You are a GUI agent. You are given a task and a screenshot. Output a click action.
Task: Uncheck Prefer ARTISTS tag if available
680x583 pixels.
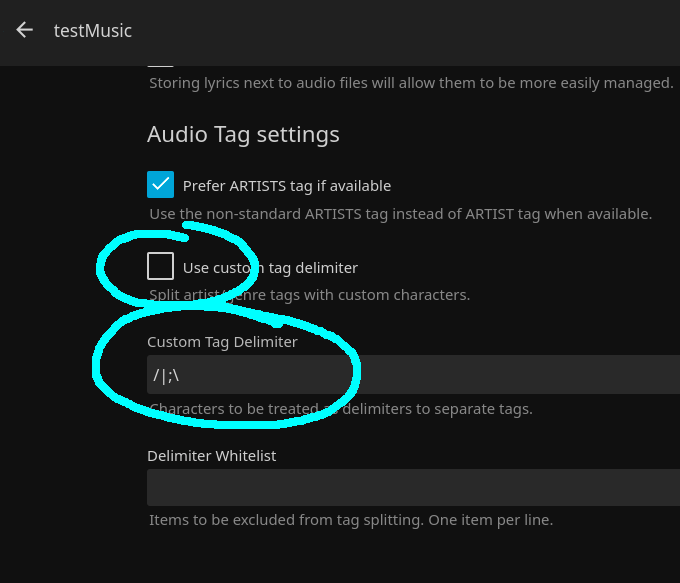coord(160,185)
